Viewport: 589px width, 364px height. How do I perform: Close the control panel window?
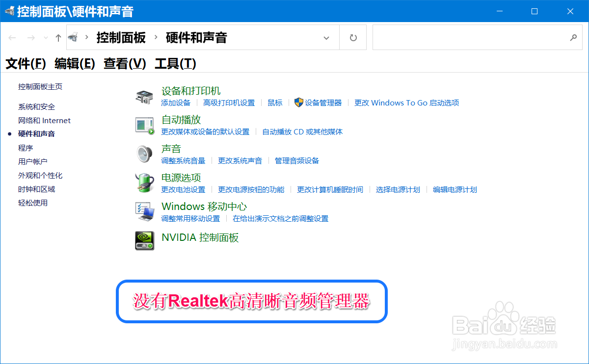[570, 11]
